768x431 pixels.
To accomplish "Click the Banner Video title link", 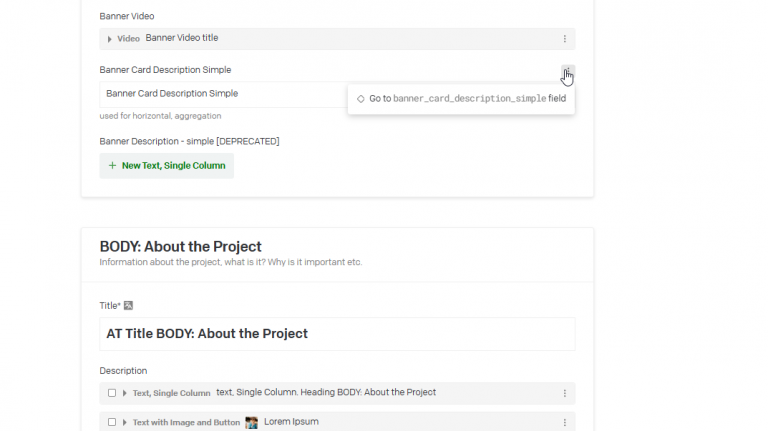I will 181,38.
